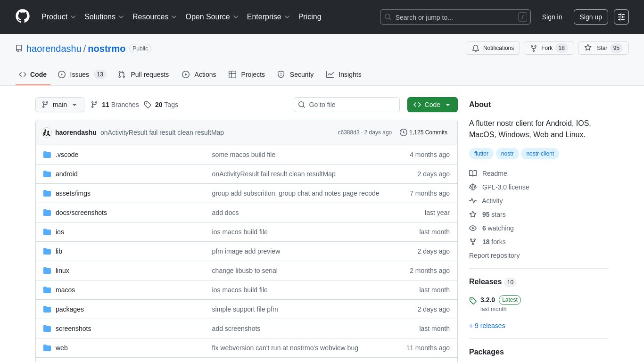The width and height of the screenshot is (644, 362).
Task: Click the Sign up button
Action: [590, 17]
